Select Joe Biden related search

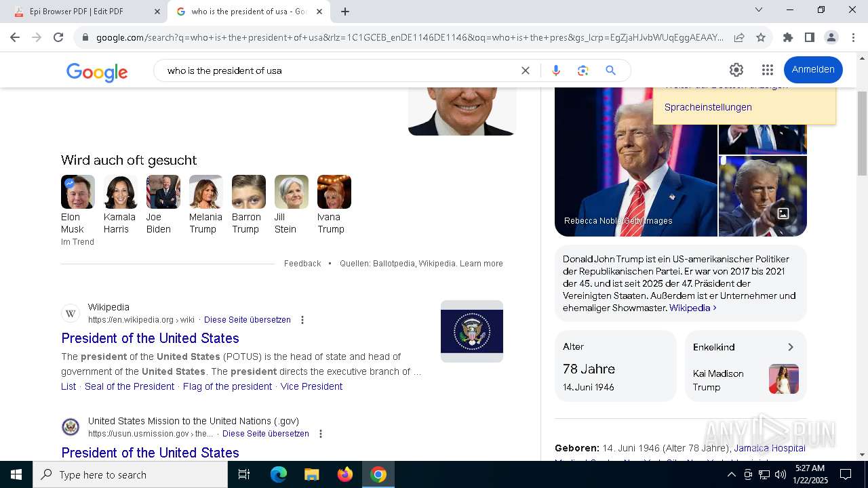(x=163, y=204)
